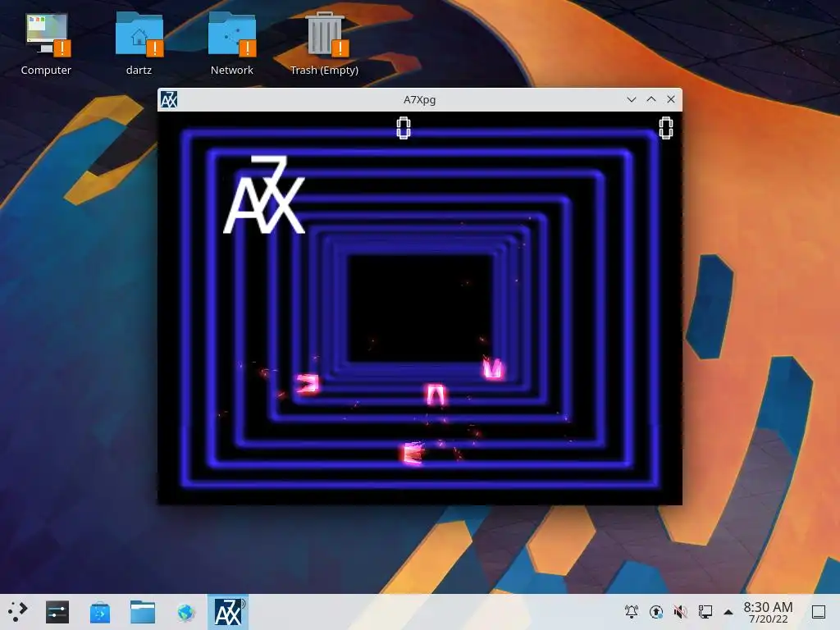
Task: Minimize the A7Xpg window
Action: (x=632, y=99)
